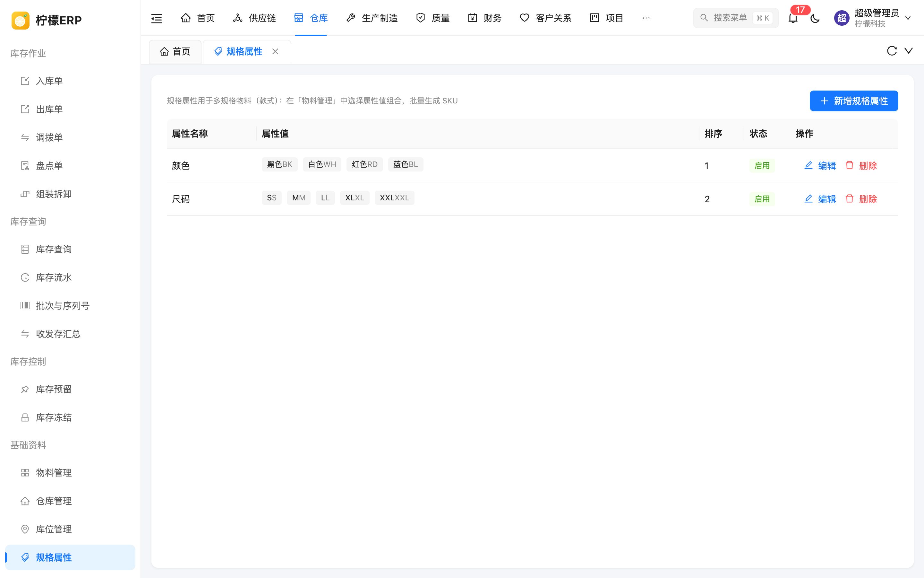Screen dimensions: 924x578
Task: Open 批次与序列号 in the sidebar
Action: pos(70,306)
